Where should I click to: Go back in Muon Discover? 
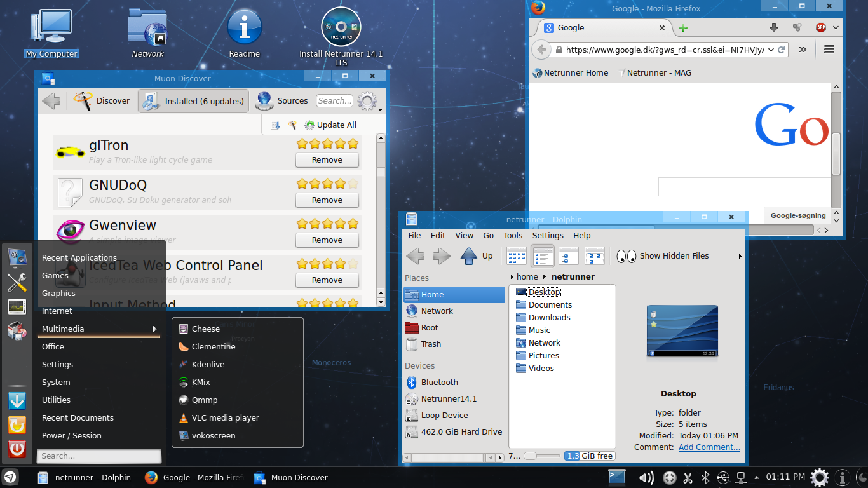click(x=51, y=100)
